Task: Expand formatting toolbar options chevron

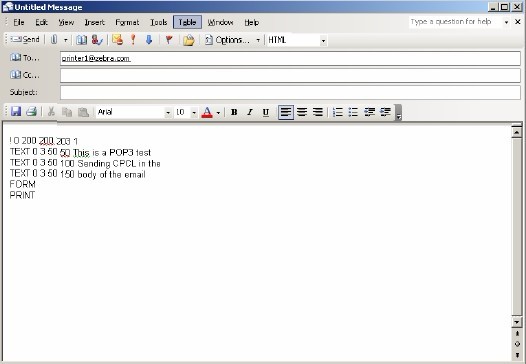Action: click(398, 112)
